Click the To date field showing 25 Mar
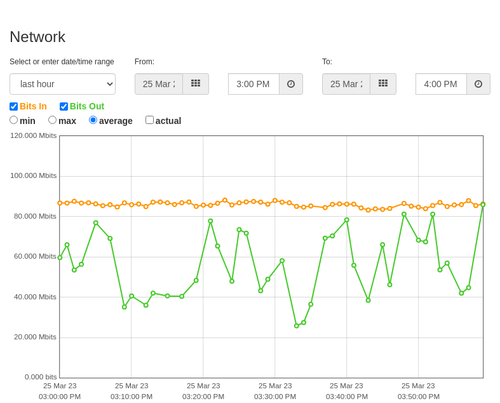500x403 pixels. 346,84
